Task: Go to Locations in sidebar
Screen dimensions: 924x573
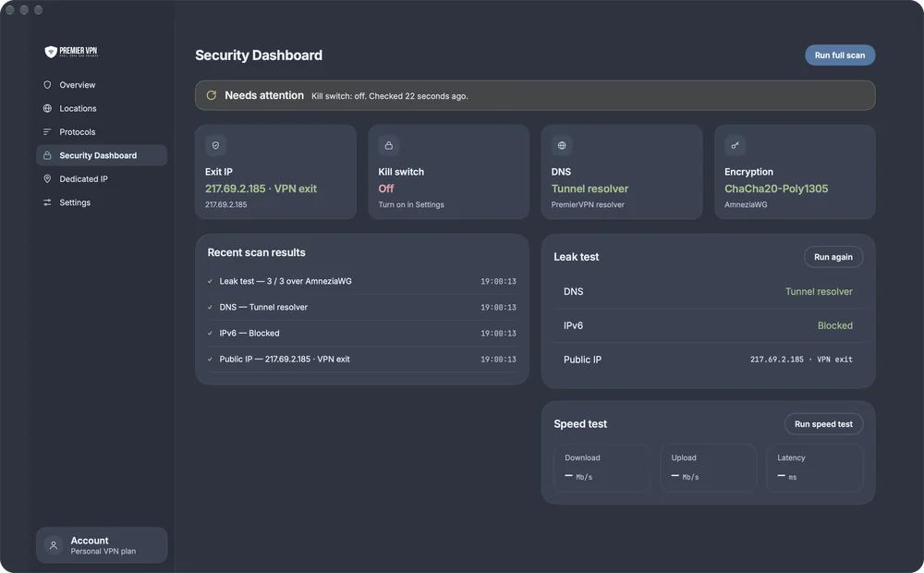Action: 102,108
